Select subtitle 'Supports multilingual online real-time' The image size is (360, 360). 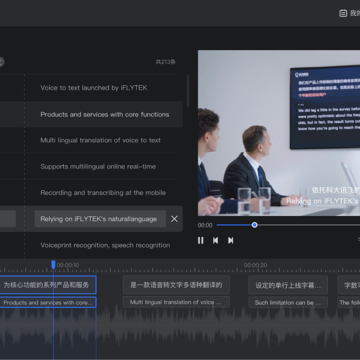(98, 166)
